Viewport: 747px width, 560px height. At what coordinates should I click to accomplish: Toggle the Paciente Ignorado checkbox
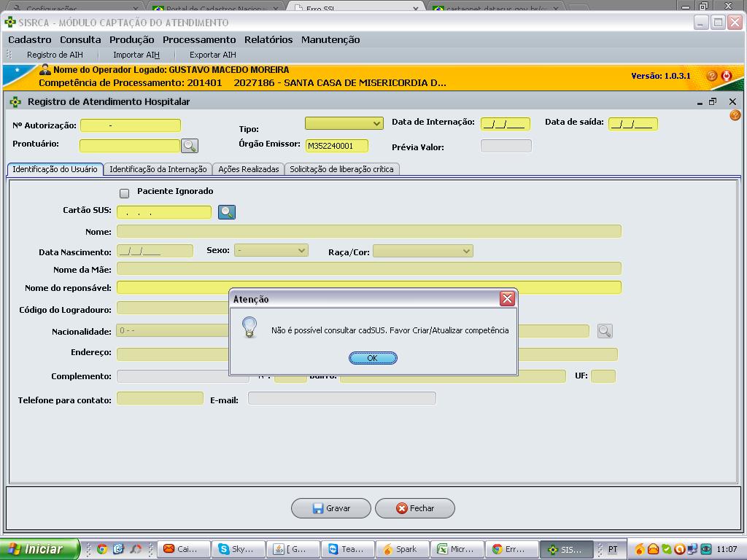[x=124, y=193]
